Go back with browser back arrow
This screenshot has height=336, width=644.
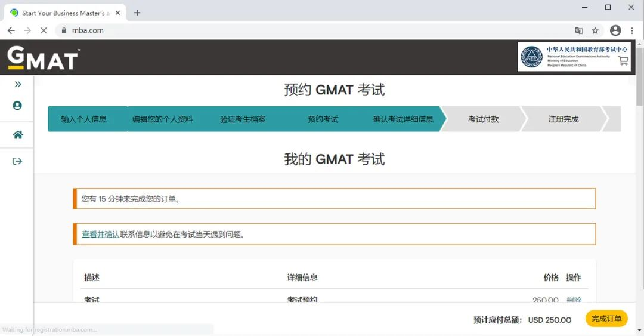(11, 30)
